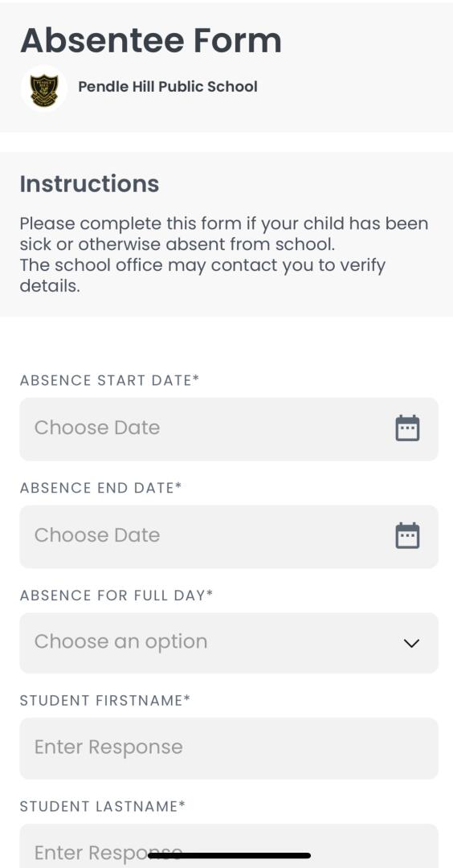
Task: Tap the ABSENCE START DATE label
Action: point(109,380)
